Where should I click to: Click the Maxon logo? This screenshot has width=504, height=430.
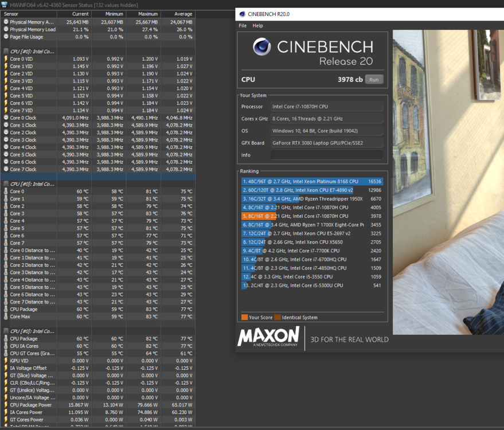268,337
